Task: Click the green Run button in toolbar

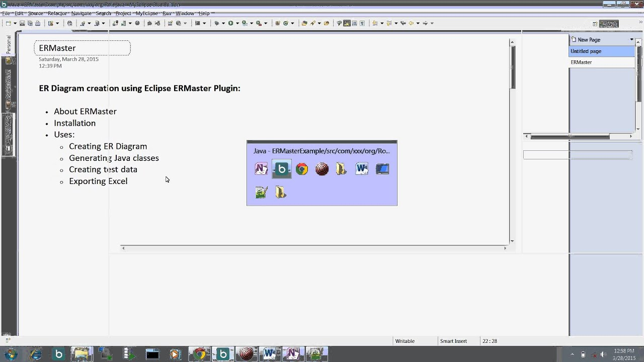Action: [230, 23]
